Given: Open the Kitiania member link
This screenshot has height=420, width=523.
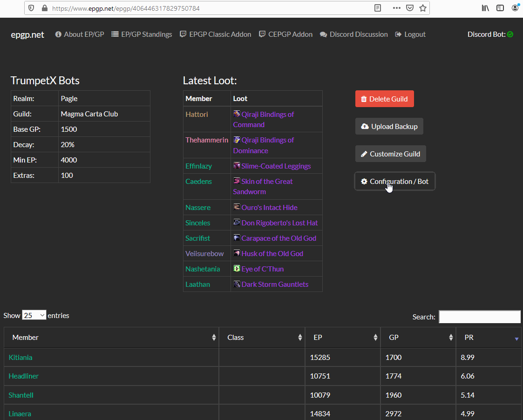Looking at the screenshot, I should pyautogui.click(x=20, y=358).
